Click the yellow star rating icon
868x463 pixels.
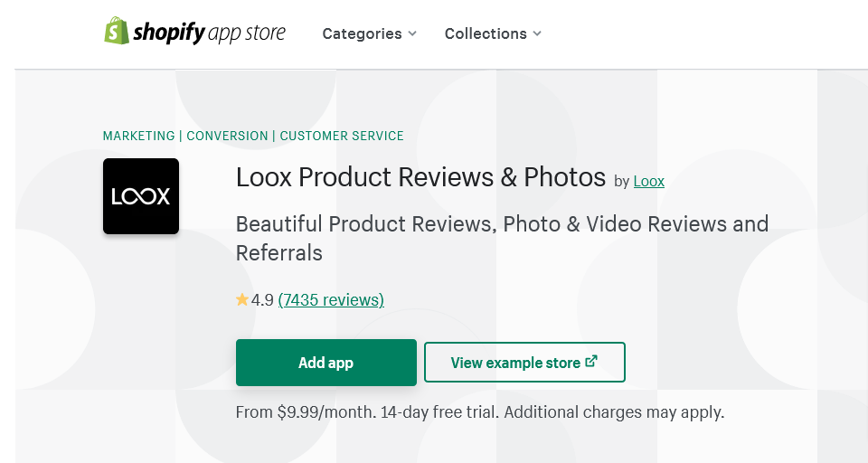tap(242, 300)
